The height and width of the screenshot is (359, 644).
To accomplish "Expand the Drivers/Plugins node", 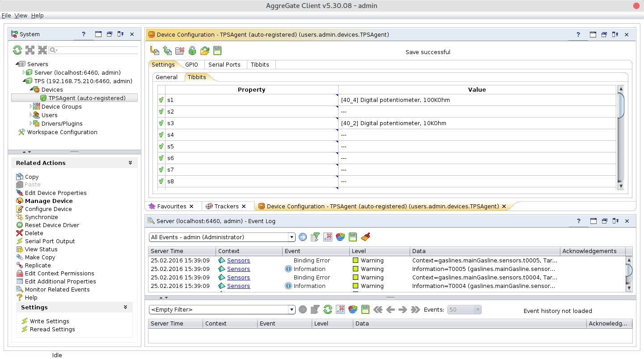I will click(x=31, y=123).
